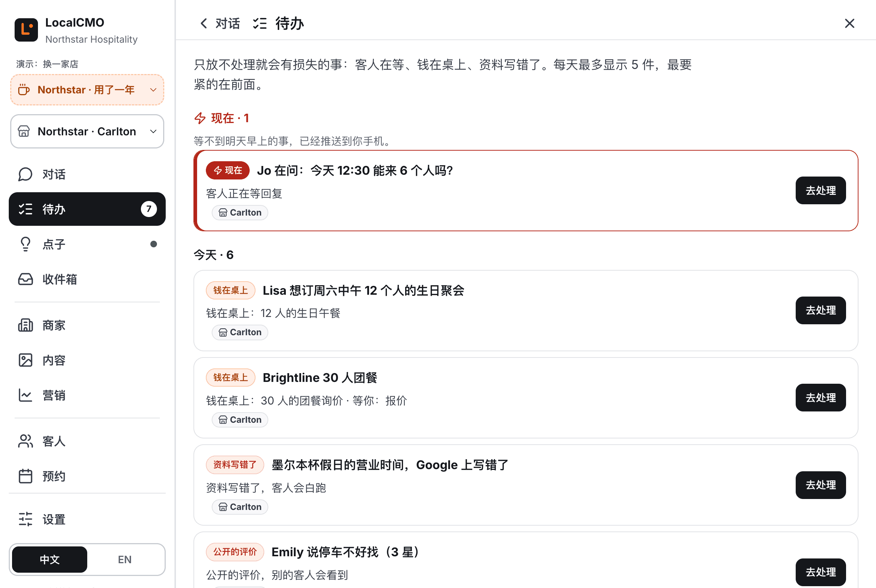Click 去处理 for Lisa's birthday party
The image size is (876, 588).
coord(821,310)
